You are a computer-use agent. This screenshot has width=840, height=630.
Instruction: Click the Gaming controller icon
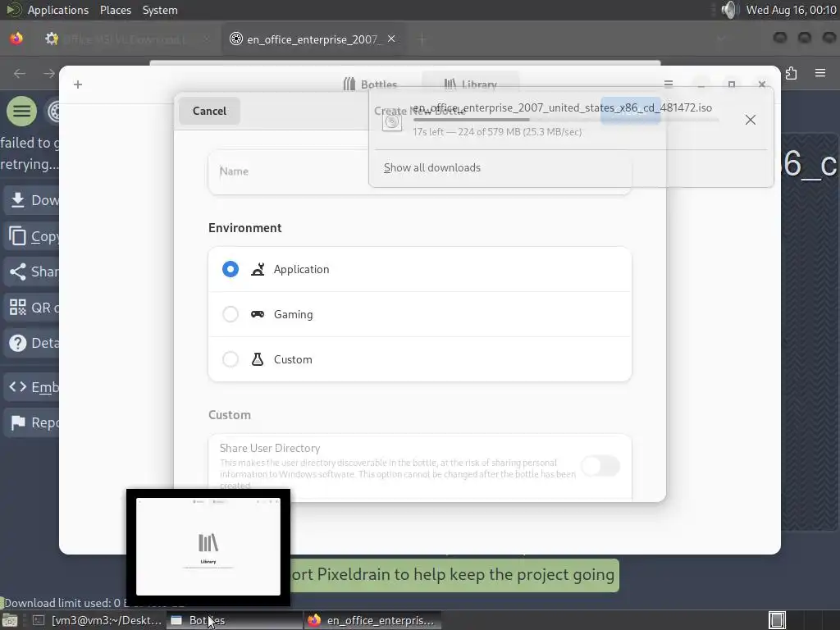coord(258,314)
